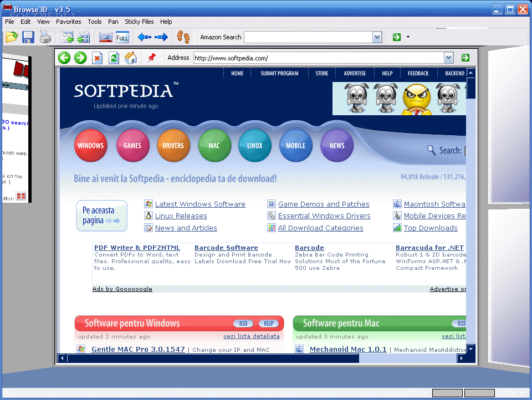Go back with green back arrow
The height and width of the screenshot is (400, 532).
pyautogui.click(x=64, y=58)
